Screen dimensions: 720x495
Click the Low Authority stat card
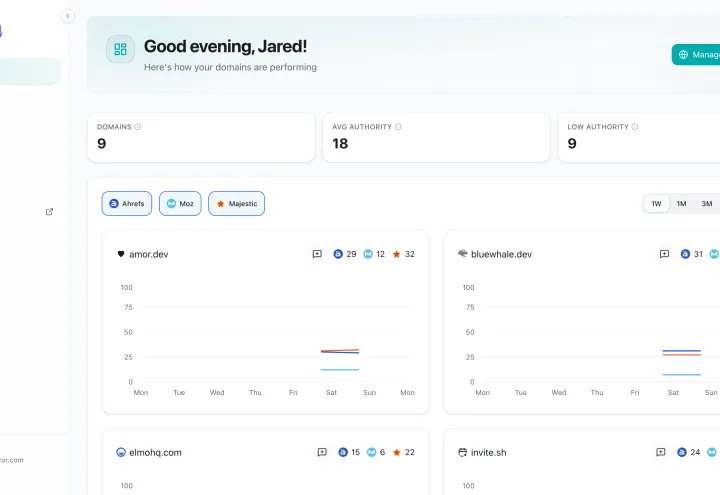point(639,138)
